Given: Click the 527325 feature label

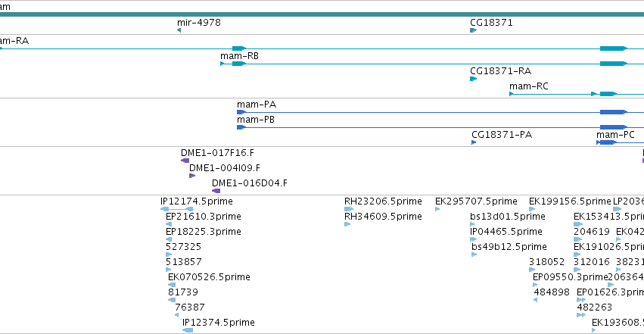Looking at the screenshot, I should pos(183,247).
